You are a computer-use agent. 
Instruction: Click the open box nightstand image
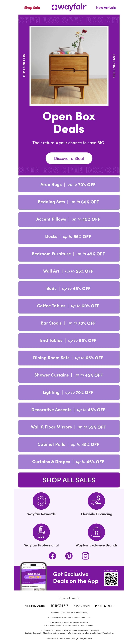tap(69, 66)
